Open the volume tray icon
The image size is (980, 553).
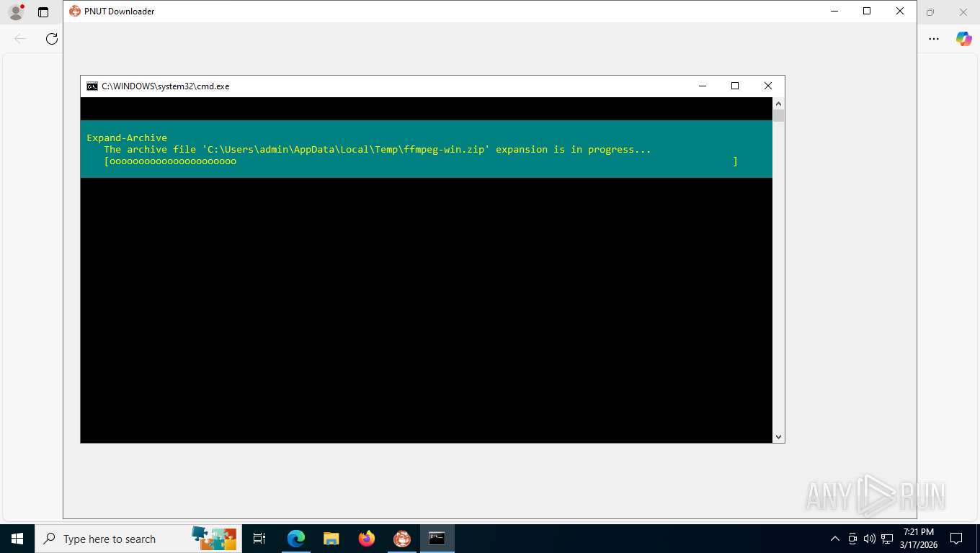(x=870, y=539)
